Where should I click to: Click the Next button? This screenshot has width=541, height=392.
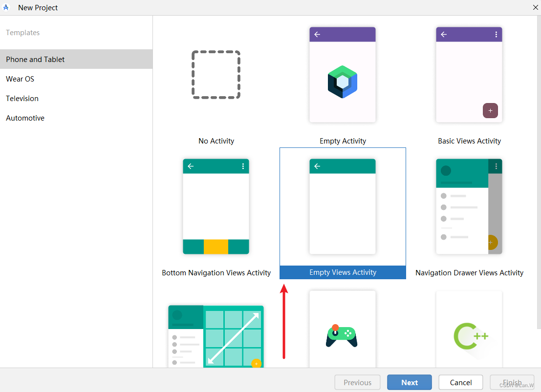click(409, 382)
